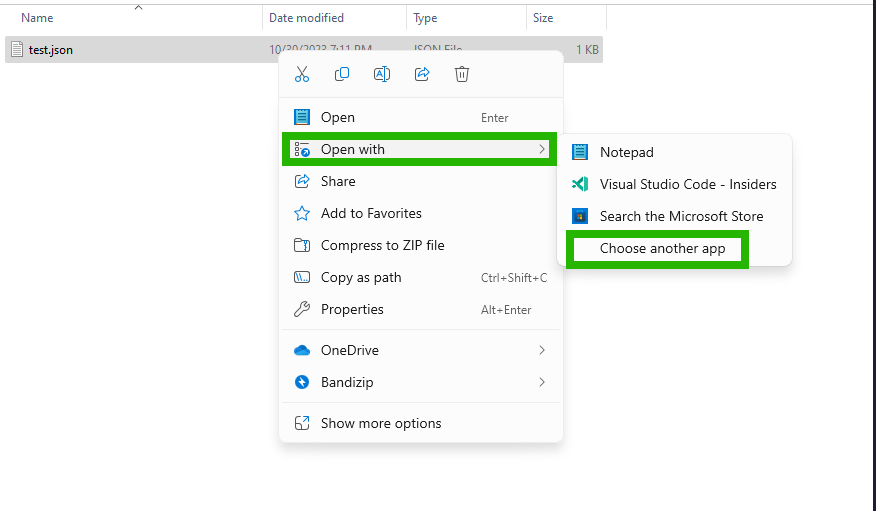
Task: Click the Delete trash can icon
Action: coord(461,74)
